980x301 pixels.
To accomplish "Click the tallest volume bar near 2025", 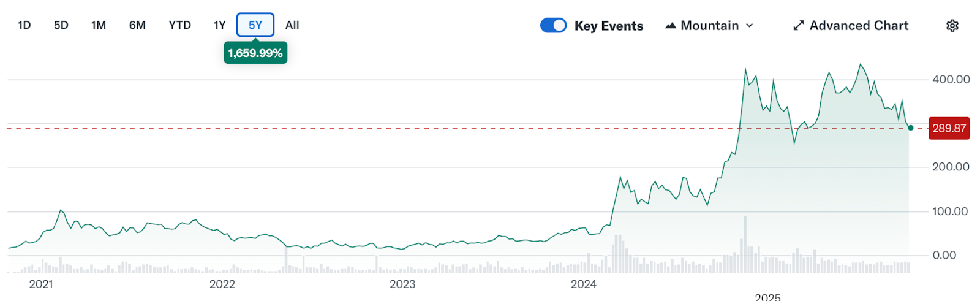I will [x=745, y=244].
